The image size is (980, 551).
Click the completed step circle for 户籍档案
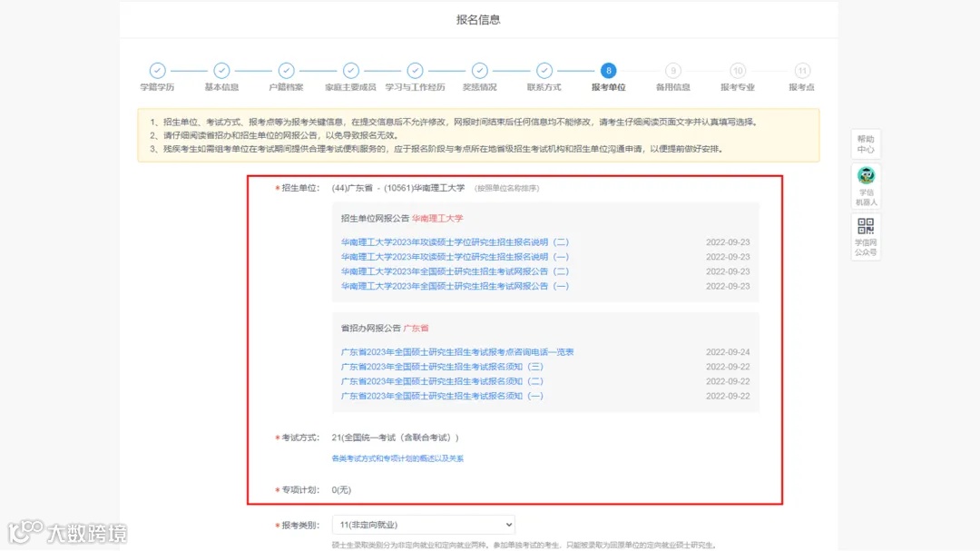pyautogui.click(x=286, y=71)
